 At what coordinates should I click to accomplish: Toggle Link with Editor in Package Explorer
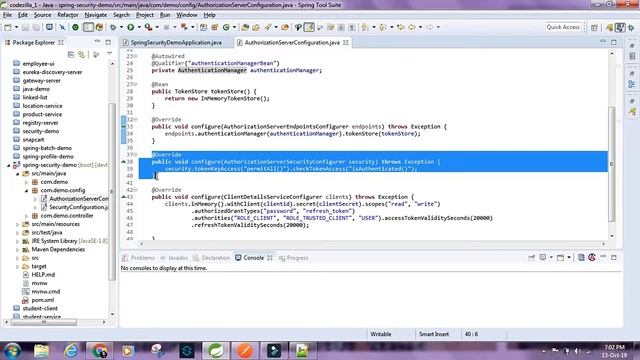82,54
